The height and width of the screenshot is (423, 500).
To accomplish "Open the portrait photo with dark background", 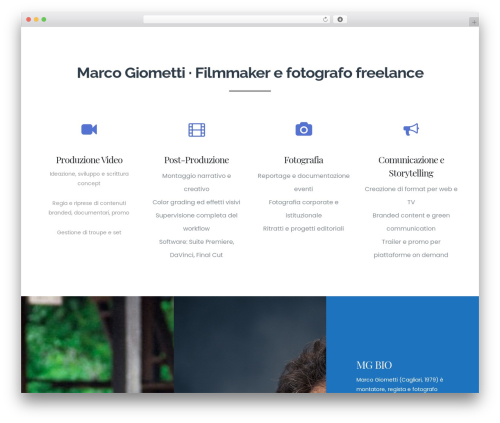I will pyautogui.click(x=250, y=344).
